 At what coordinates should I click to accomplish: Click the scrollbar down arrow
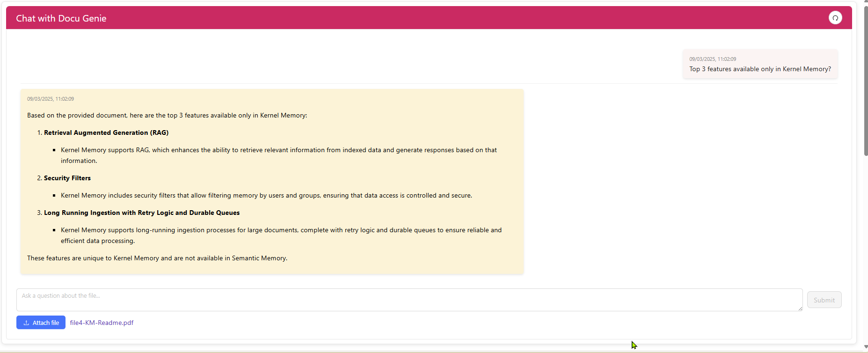click(866, 347)
